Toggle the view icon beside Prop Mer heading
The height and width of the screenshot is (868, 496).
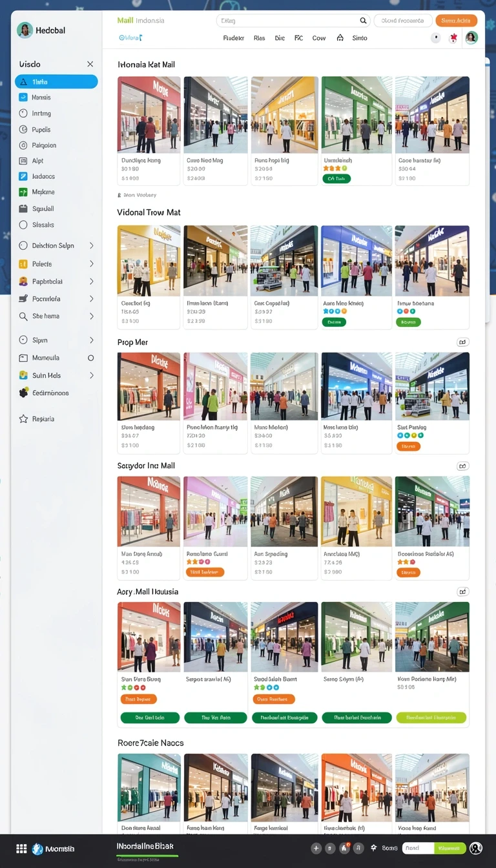tap(462, 342)
